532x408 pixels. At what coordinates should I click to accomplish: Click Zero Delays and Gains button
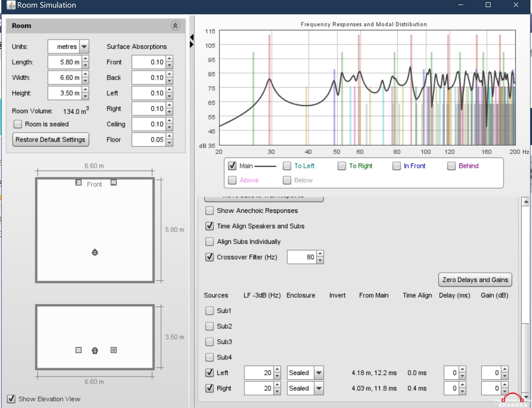point(475,280)
